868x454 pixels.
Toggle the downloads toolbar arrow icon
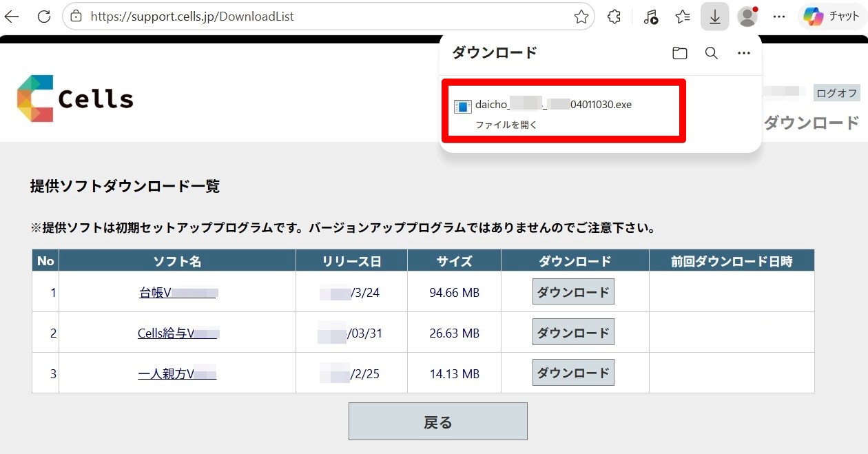pyautogui.click(x=714, y=17)
